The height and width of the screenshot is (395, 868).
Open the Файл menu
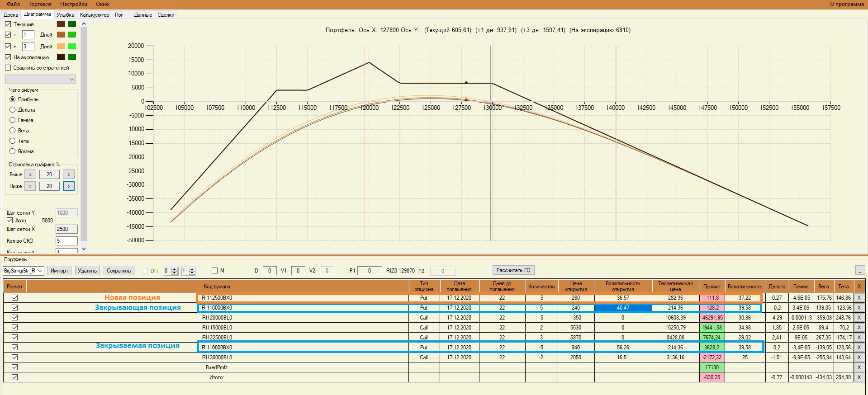coord(14,4)
